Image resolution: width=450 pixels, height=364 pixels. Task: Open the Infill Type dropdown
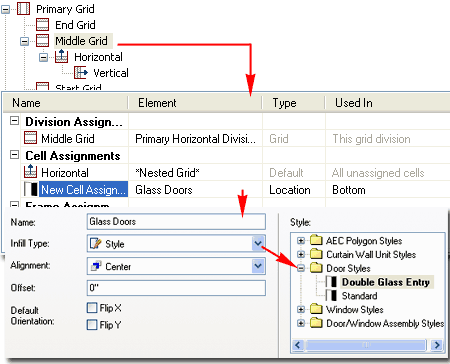point(258,243)
